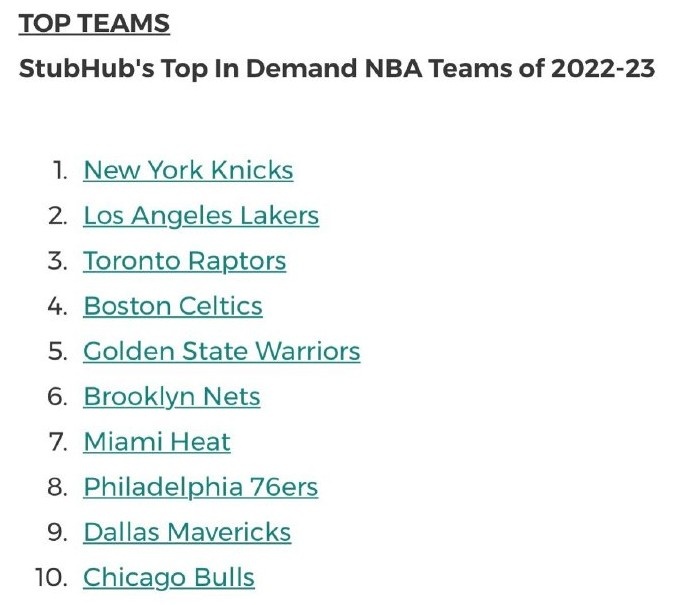
Task: Click the number 5 list marker
Action: [58, 351]
